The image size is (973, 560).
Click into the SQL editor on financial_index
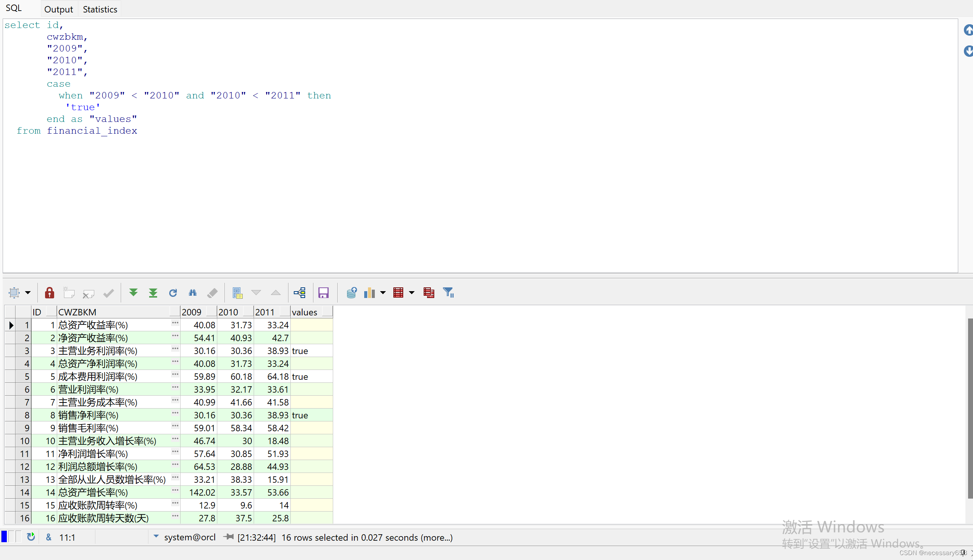click(x=92, y=131)
